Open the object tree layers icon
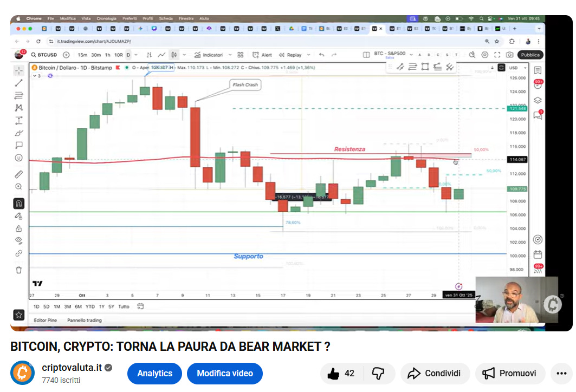576x392 pixels. [538, 100]
